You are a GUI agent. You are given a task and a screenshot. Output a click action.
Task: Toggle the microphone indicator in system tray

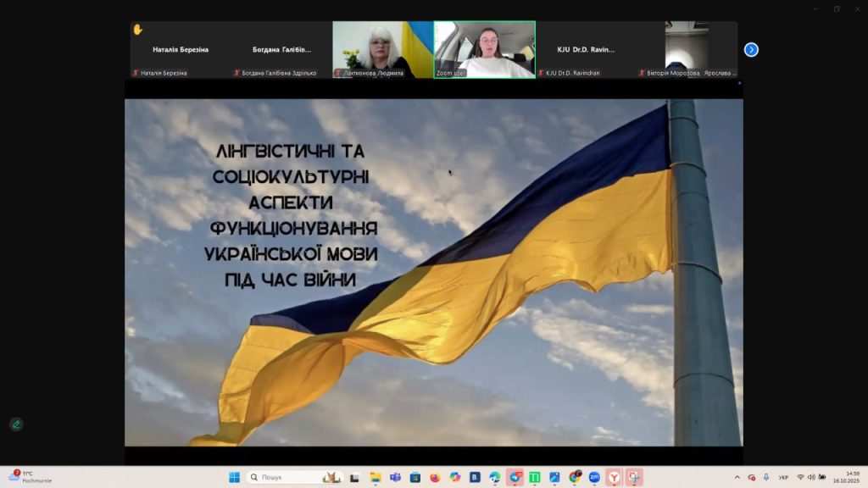click(766, 477)
